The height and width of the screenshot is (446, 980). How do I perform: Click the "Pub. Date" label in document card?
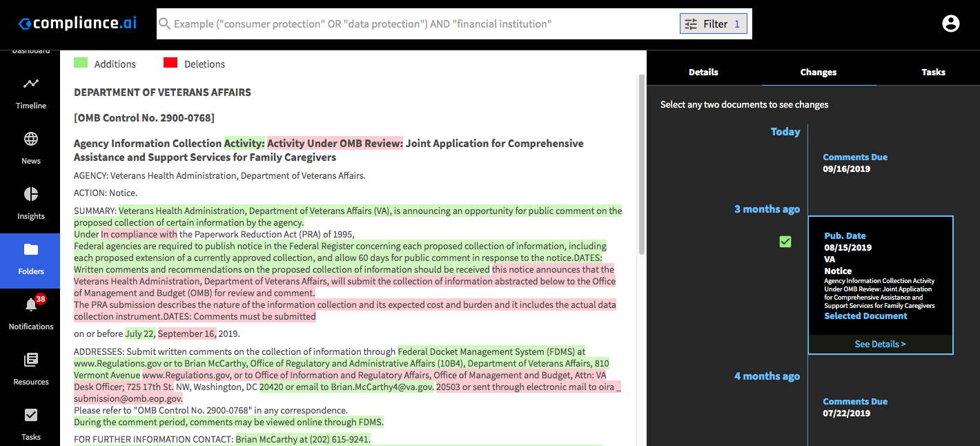[845, 236]
